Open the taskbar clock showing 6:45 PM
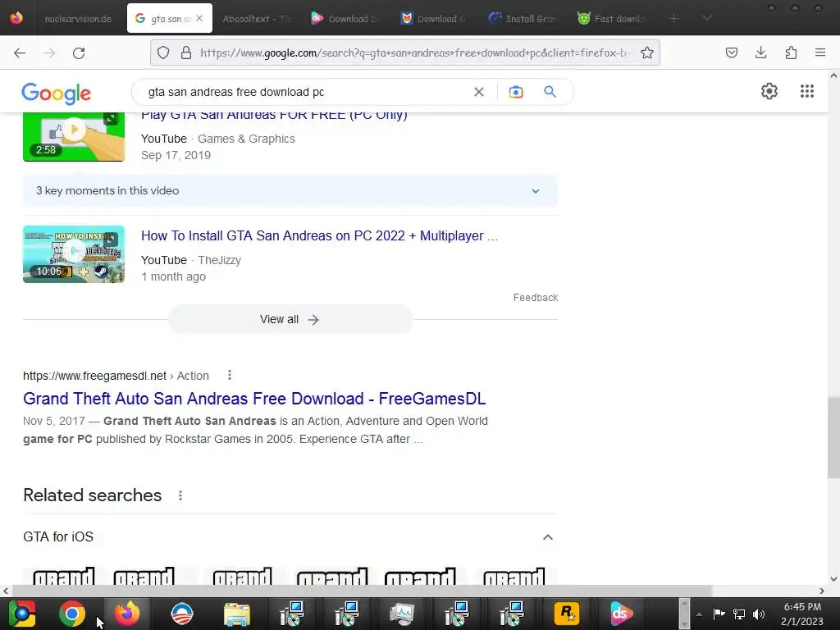The height and width of the screenshot is (630, 840). tap(802, 614)
